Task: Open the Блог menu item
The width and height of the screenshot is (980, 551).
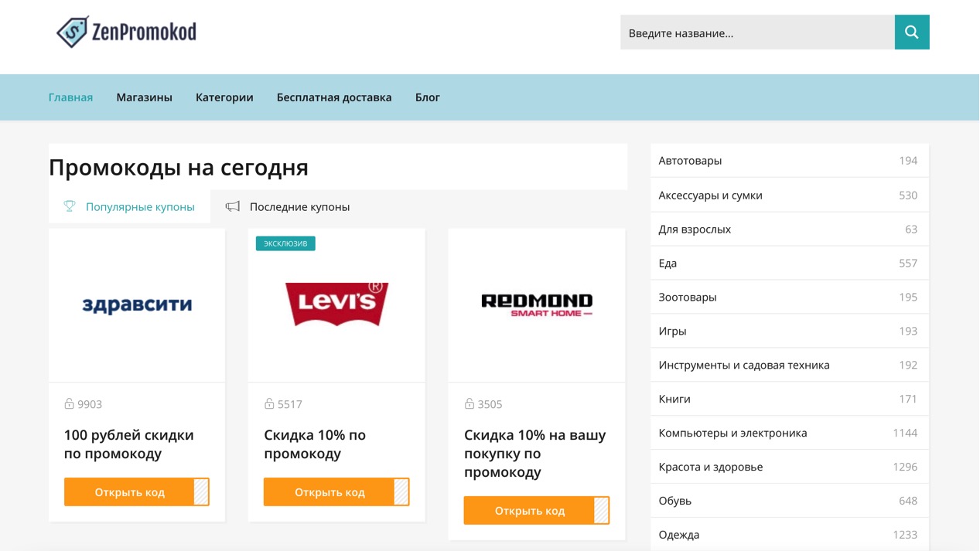Action: click(x=427, y=97)
